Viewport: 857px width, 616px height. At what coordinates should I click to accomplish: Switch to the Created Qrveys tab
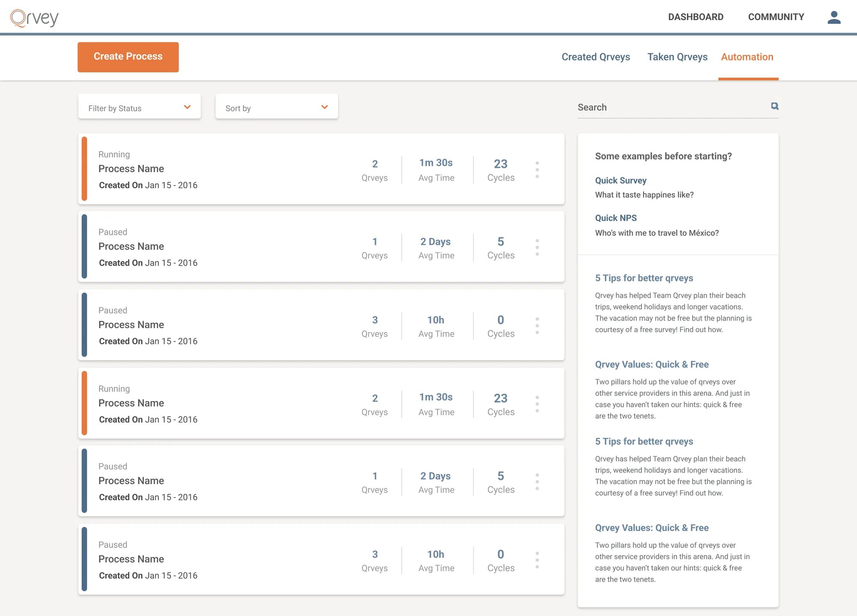596,57
